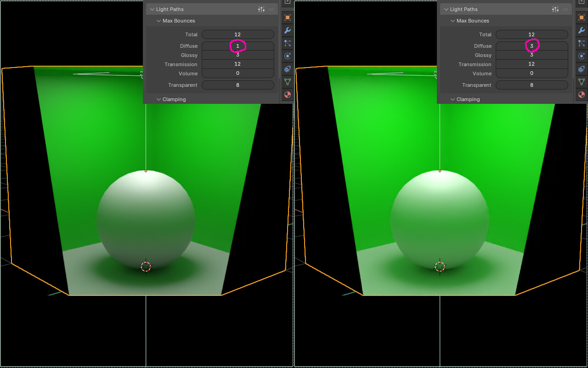Open the Material properties tab in left panel

(288, 95)
